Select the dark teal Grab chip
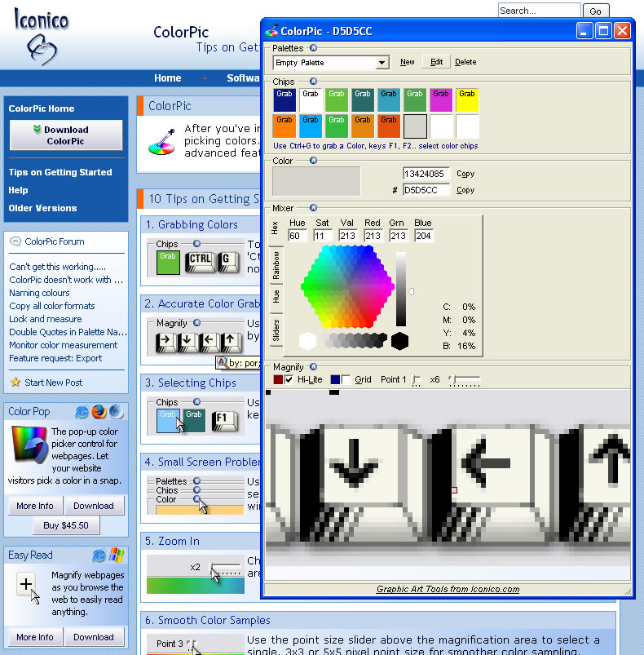This screenshot has height=655, width=644. tap(363, 100)
